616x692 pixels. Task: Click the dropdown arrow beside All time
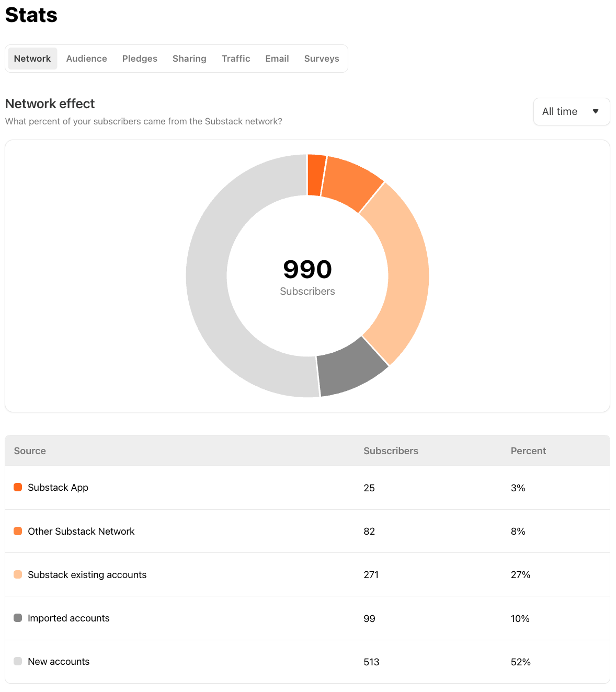pos(595,111)
